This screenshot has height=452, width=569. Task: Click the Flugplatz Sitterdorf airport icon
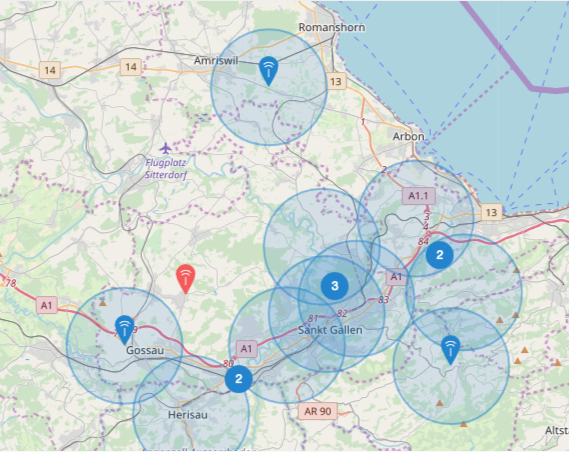click(x=165, y=148)
